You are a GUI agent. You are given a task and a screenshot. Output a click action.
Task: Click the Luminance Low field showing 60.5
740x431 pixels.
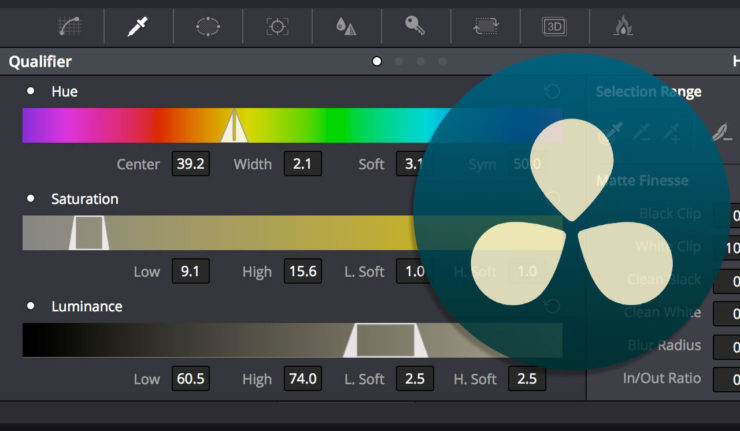pyautogui.click(x=191, y=379)
